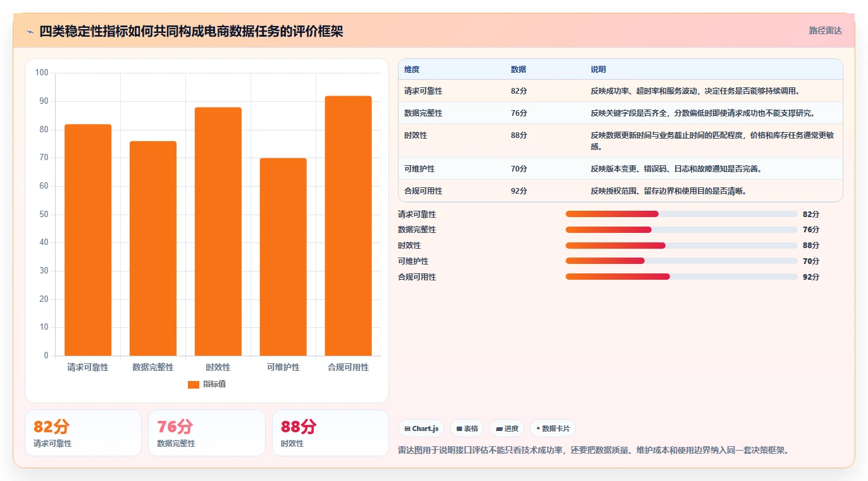Click the 可维护性 x-axis label
The image size is (868, 481).
283,368
